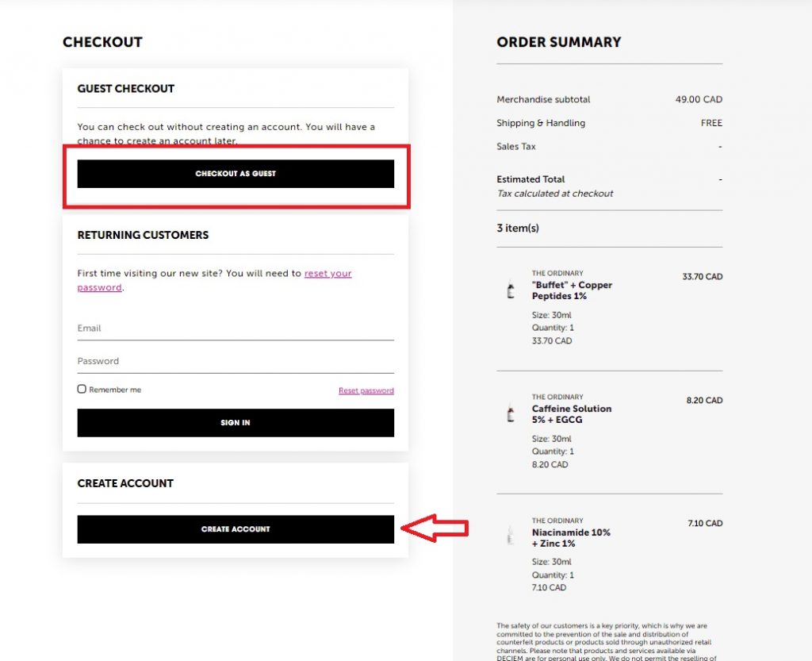Click the Email input field
812x661 pixels.
point(236,329)
